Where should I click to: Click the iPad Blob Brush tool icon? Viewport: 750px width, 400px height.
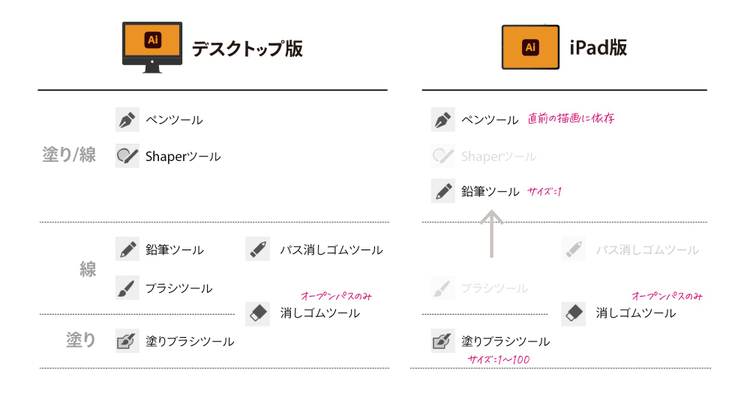click(x=443, y=341)
